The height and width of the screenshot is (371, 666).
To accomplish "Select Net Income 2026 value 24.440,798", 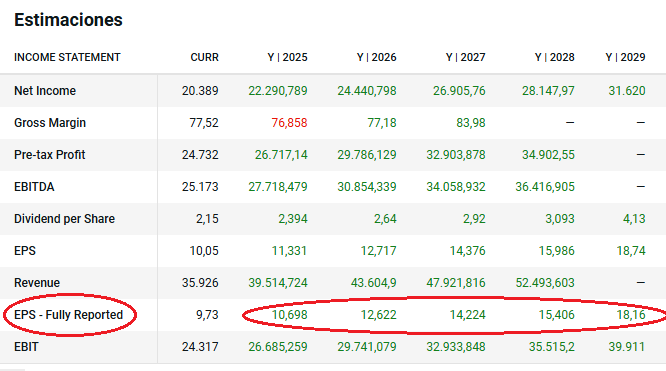I will 367,91.
